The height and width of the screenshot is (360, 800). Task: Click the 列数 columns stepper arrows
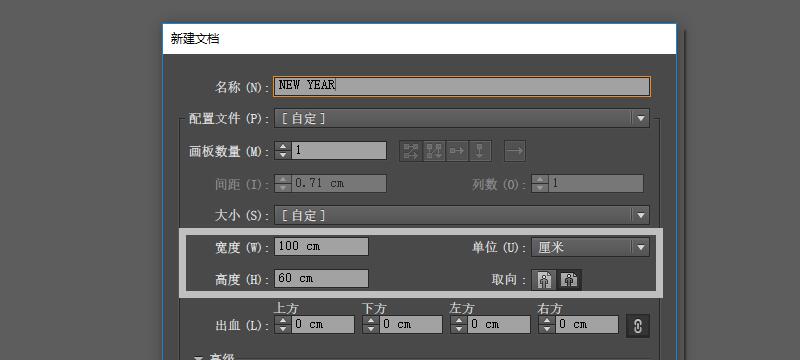pos(540,184)
